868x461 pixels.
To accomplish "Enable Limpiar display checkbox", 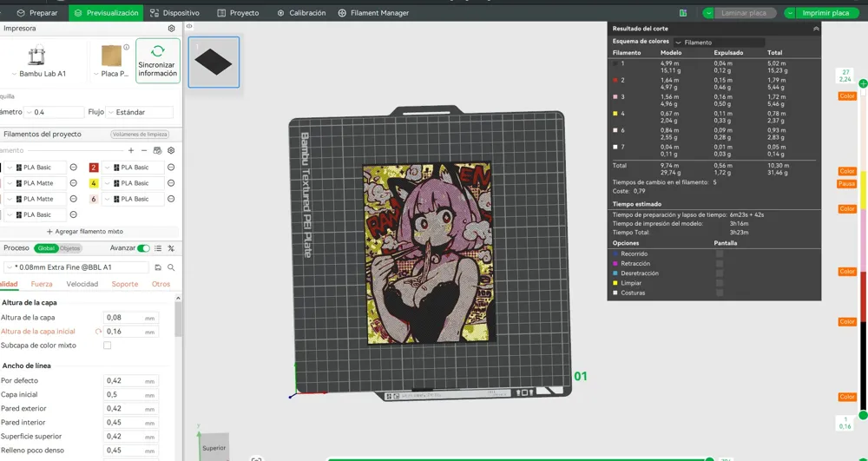I will pos(719,283).
